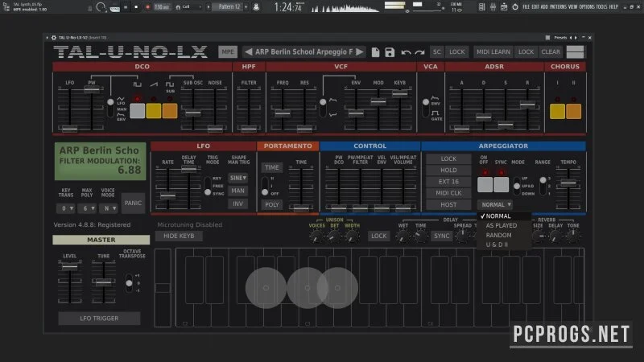Open the LFO SINE shape dropdown
The height and width of the screenshot is (362, 644).
pos(237,178)
